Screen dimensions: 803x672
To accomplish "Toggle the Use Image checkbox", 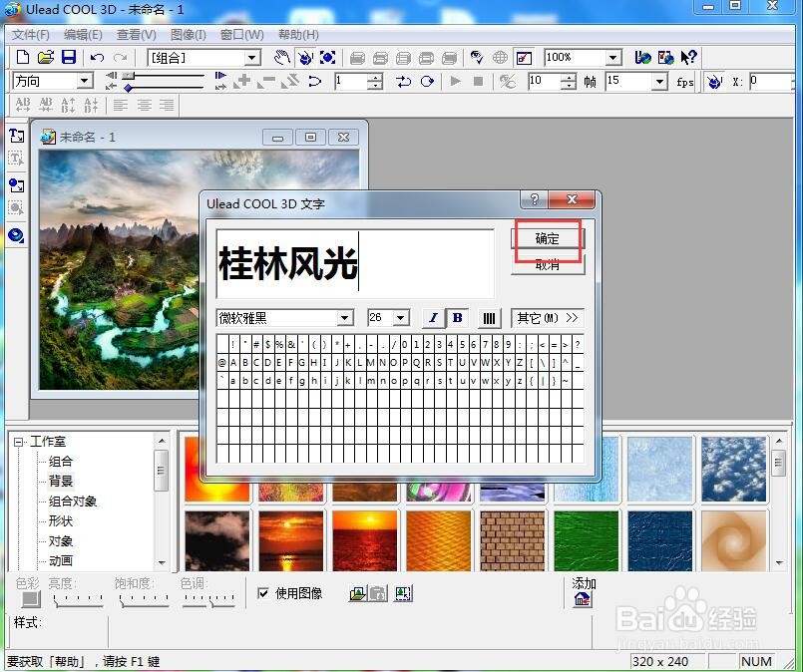I will point(263,593).
